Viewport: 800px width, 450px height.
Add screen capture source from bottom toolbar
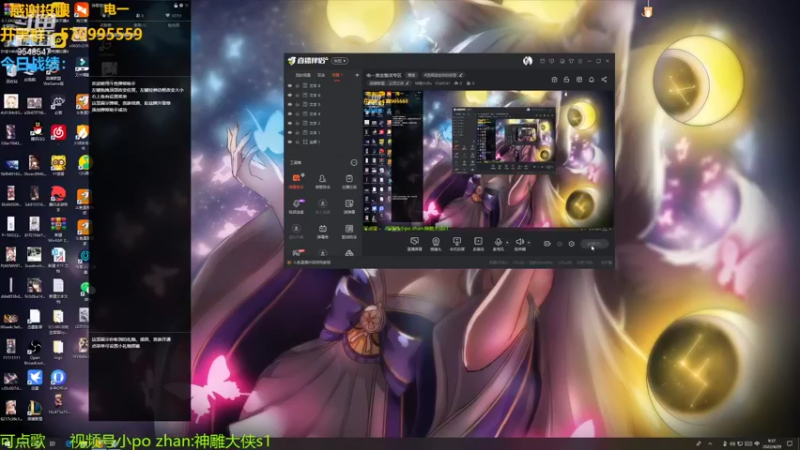click(414, 244)
